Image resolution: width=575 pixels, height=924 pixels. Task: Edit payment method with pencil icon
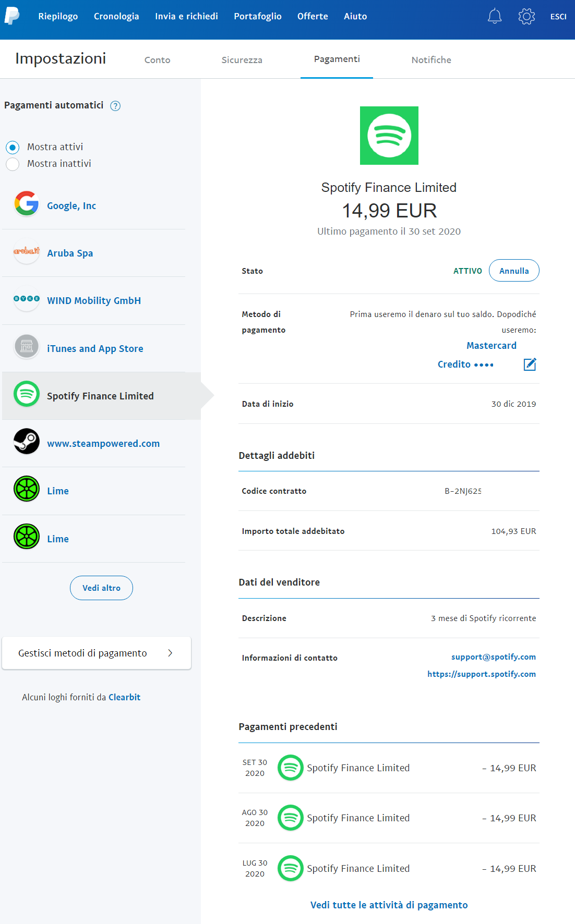point(530,364)
